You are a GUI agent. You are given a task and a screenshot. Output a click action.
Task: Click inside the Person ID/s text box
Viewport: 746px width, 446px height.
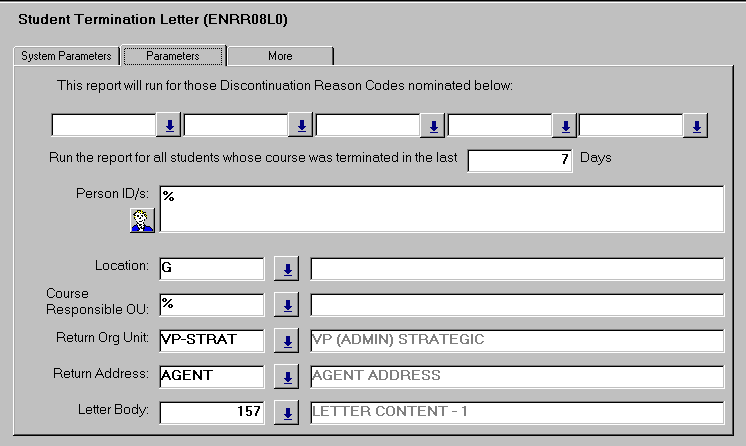pos(440,209)
